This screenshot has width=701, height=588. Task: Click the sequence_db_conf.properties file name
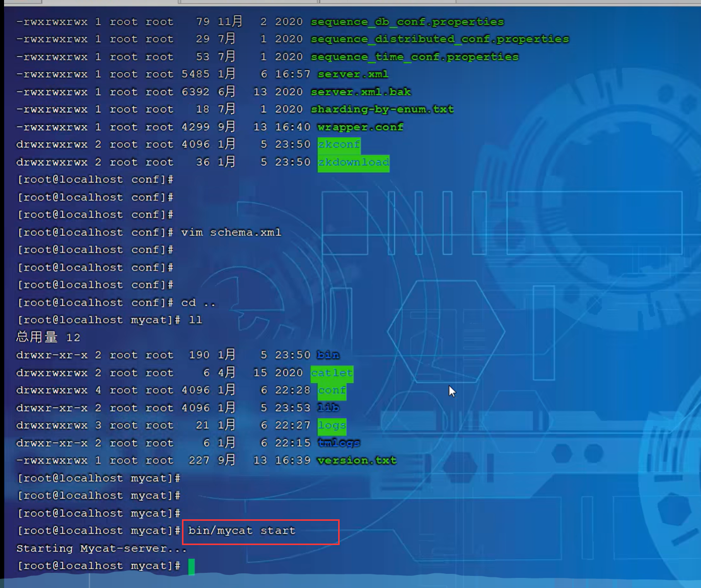pyautogui.click(x=407, y=22)
